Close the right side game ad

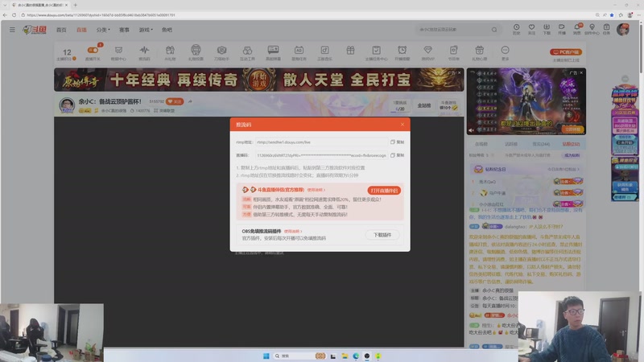[581, 72]
